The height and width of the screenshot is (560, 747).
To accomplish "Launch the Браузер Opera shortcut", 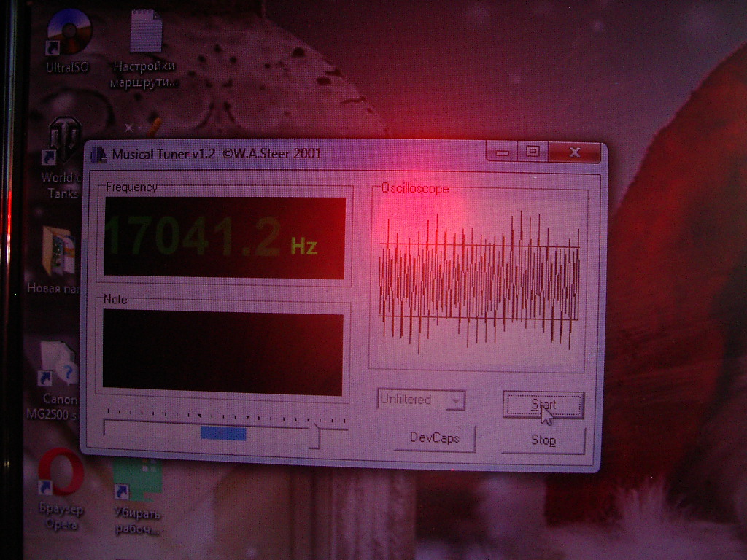I will (61, 473).
